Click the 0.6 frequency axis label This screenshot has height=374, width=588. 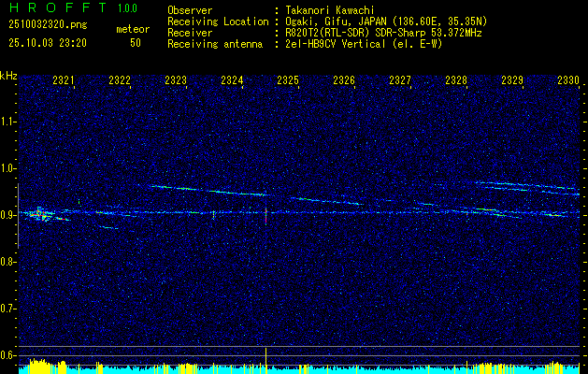click(x=9, y=354)
